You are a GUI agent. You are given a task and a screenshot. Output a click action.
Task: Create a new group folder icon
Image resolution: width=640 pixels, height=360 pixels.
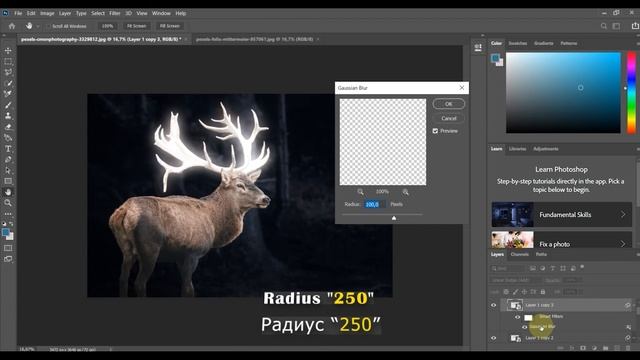[606, 348]
